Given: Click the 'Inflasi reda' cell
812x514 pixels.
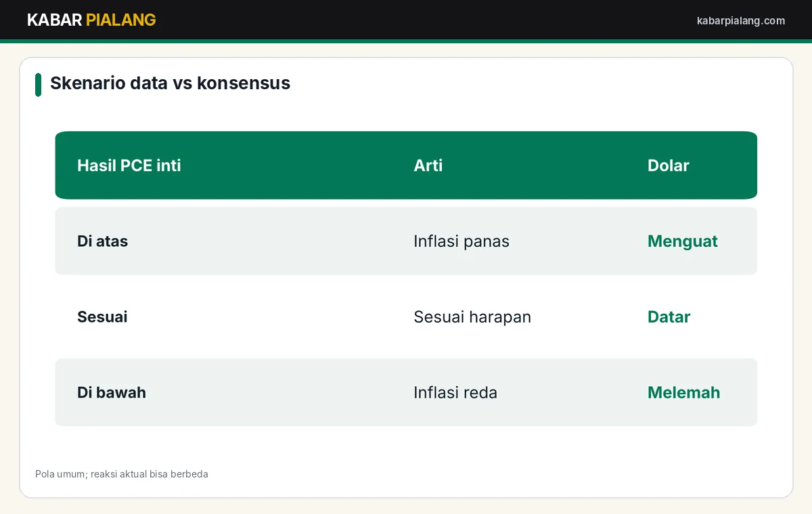Looking at the screenshot, I should pyautogui.click(x=455, y=393).
